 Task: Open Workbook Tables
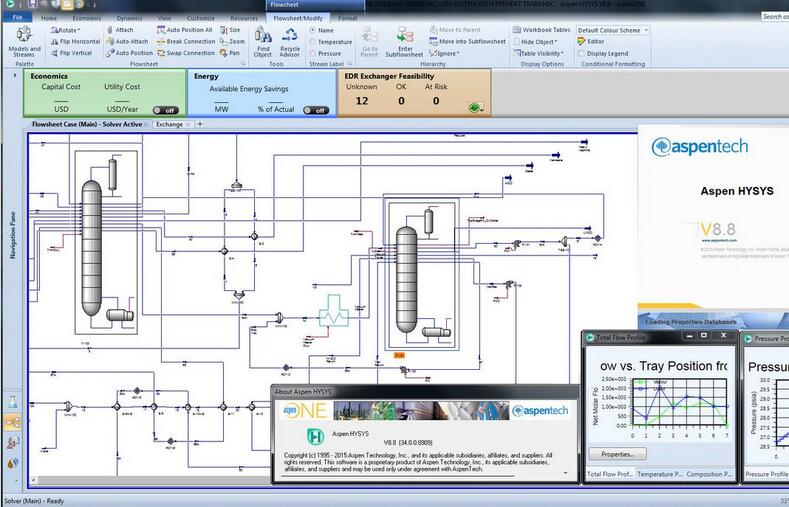point(541,30)
